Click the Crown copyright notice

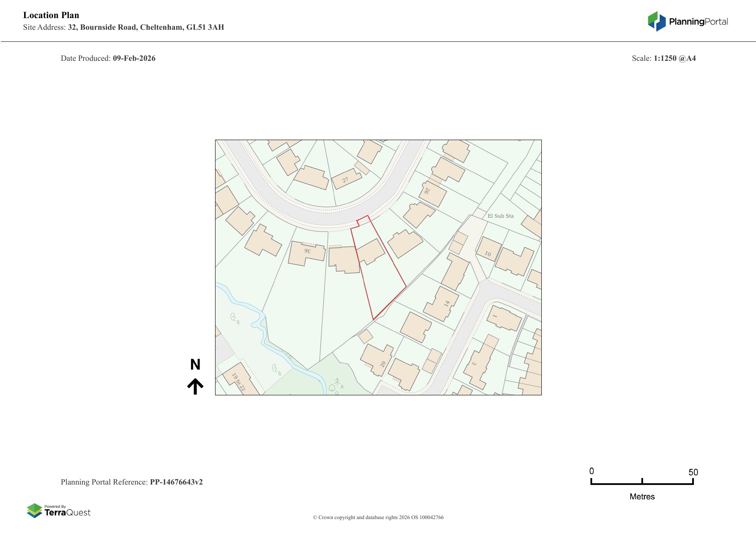coord(378,517)
